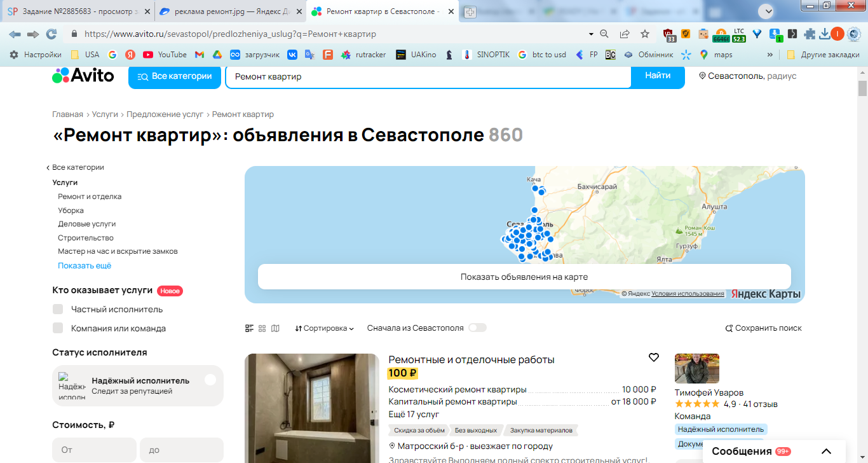Open a new browser tab
Screen dimensions: 868x463
point(470,12)
